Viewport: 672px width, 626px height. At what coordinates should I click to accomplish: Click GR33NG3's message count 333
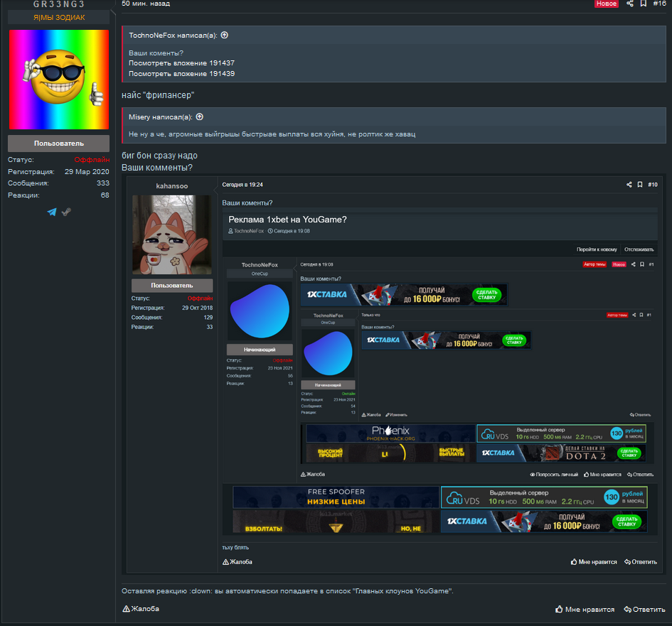(102, 183)
